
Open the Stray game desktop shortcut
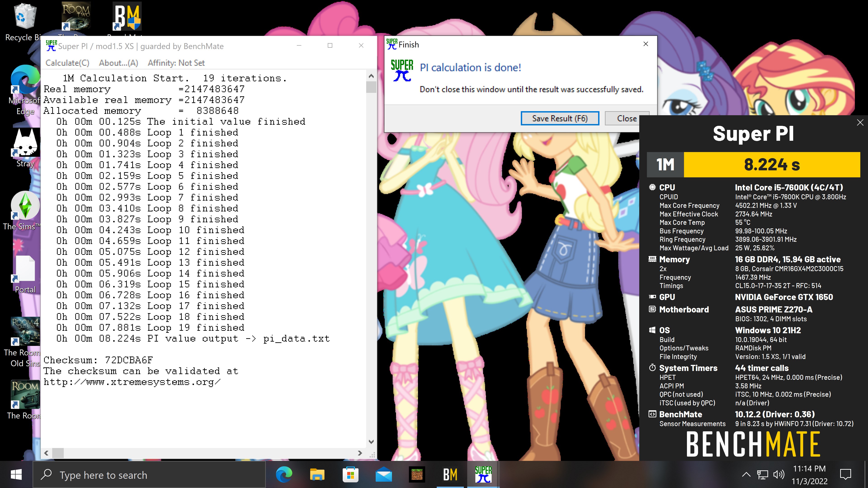coord(25,148)
